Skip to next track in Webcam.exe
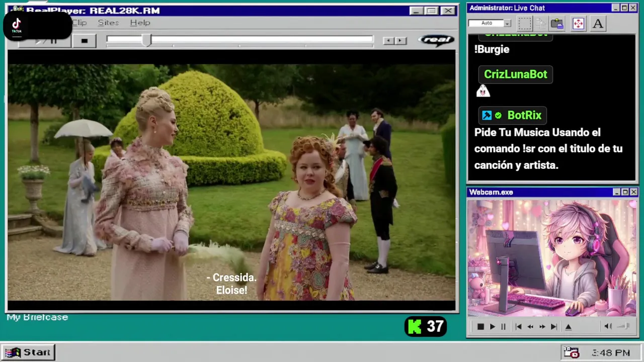Viewport: 644px width, 362px height. [554, 327]
